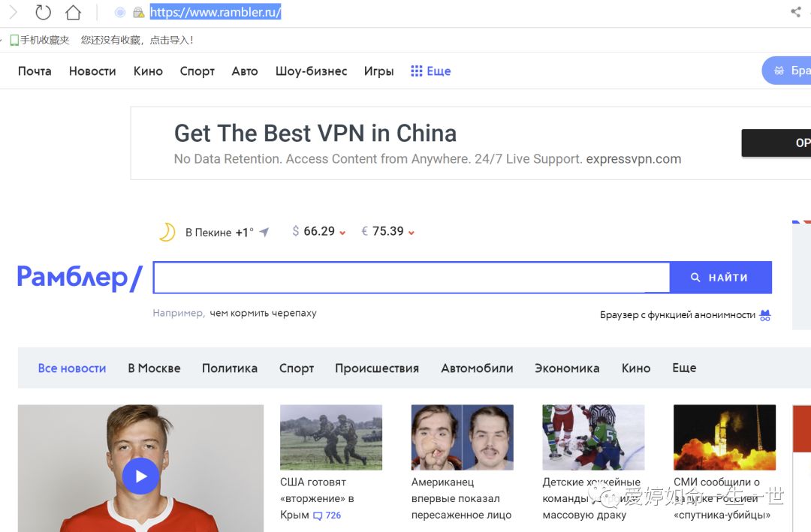Screen dimensions: 811x532
Task: Click the import favorites hint text
Action: click(137, 41)
